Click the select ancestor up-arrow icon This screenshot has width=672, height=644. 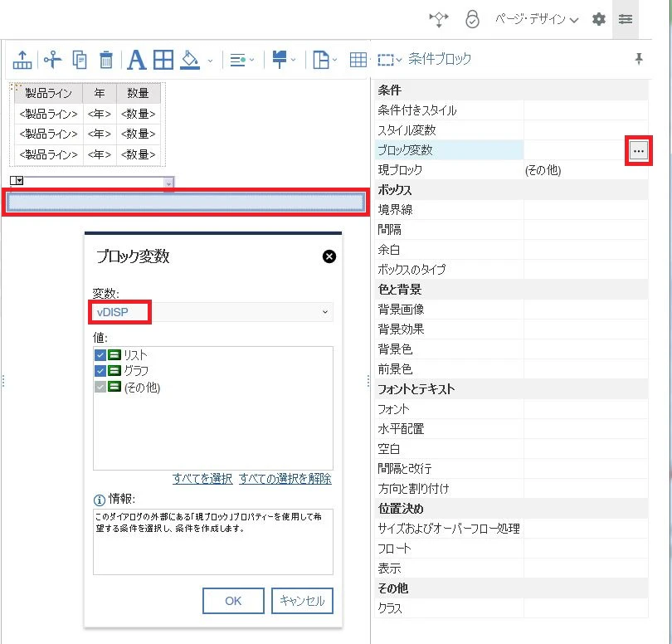pos(22,60)
